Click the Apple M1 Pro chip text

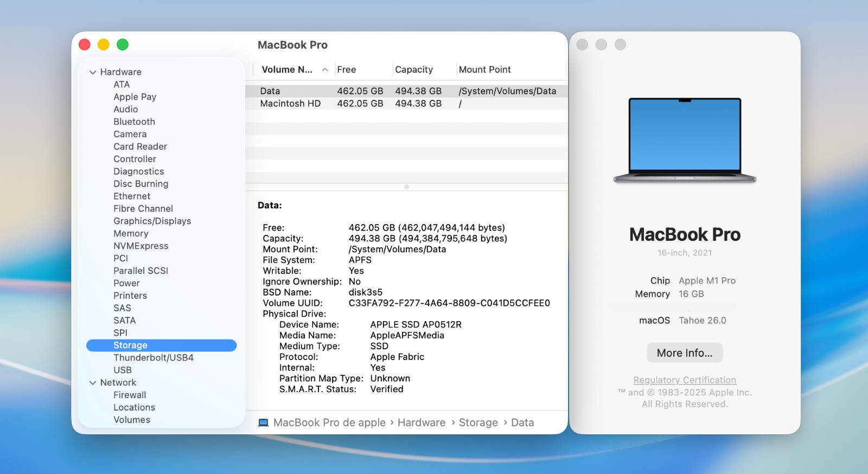707,281
